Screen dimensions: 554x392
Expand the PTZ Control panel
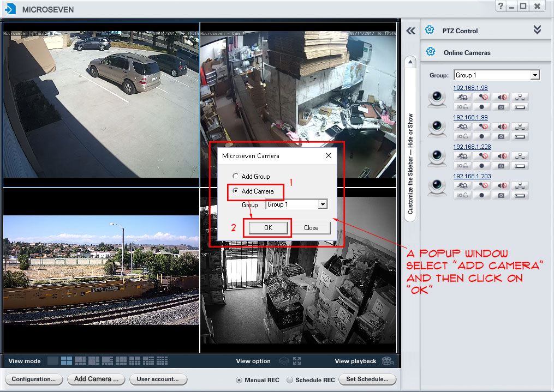(537, 30)
